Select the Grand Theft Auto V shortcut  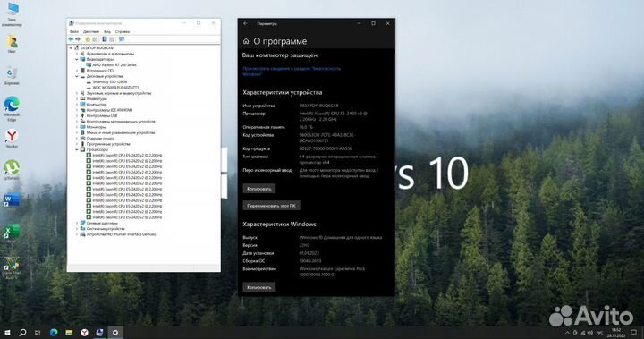point(12,267)
